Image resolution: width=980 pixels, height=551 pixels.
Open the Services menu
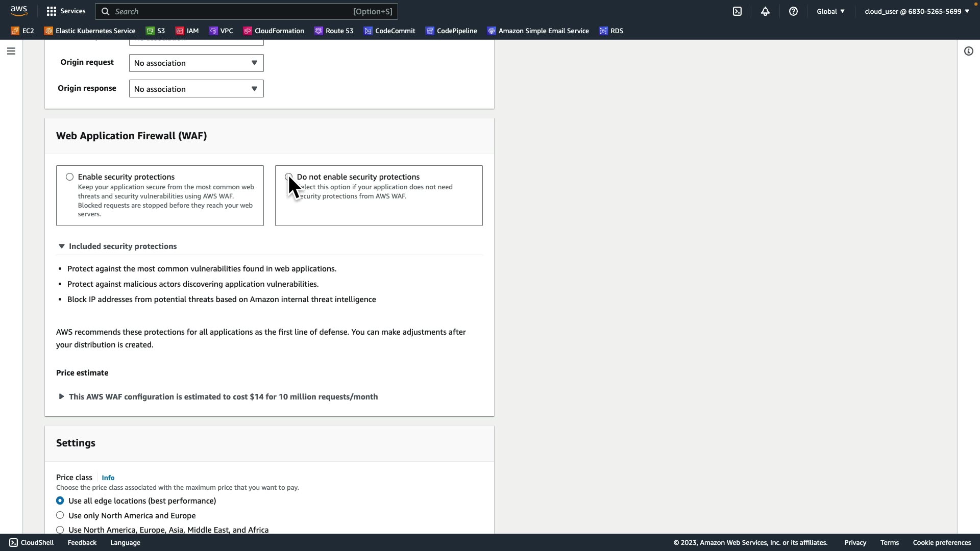66,11
